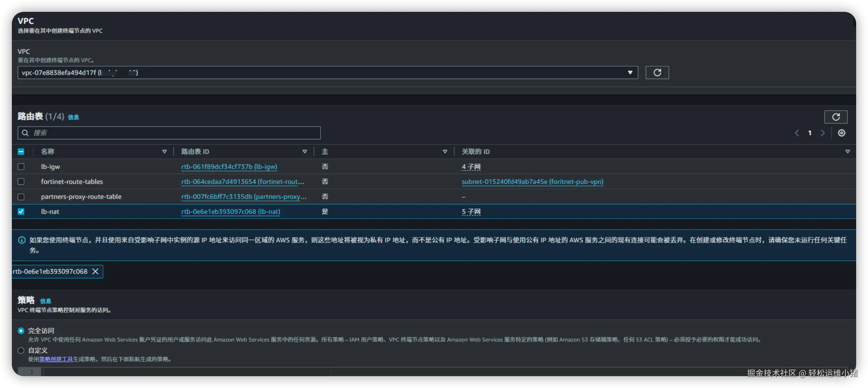The height and width of the screenshot is (388, 868).
Task: Check the lb-igw route table checkbox
Action: [x=21, y=167]
